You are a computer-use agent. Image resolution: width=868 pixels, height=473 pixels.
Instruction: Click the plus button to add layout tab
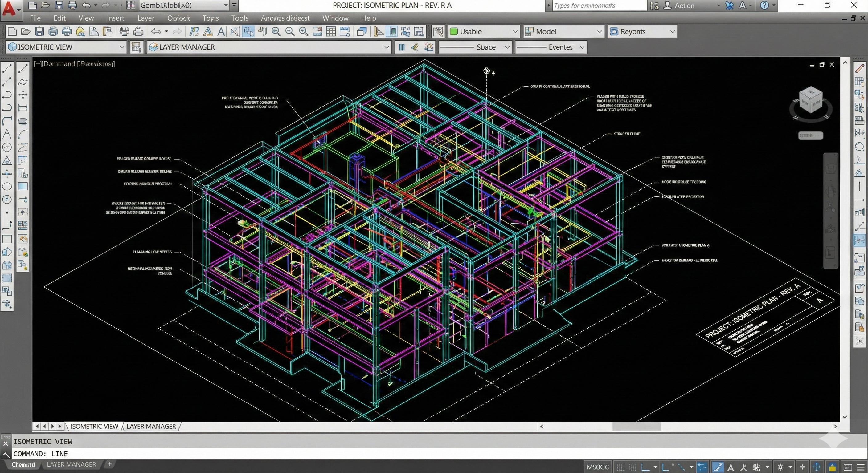pyautogui.click(x=109, y=464)
